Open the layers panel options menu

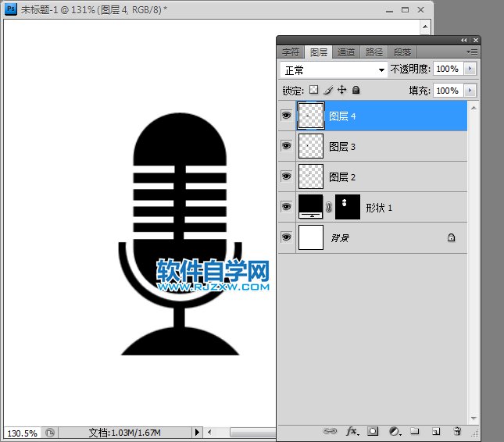[472, 52]
